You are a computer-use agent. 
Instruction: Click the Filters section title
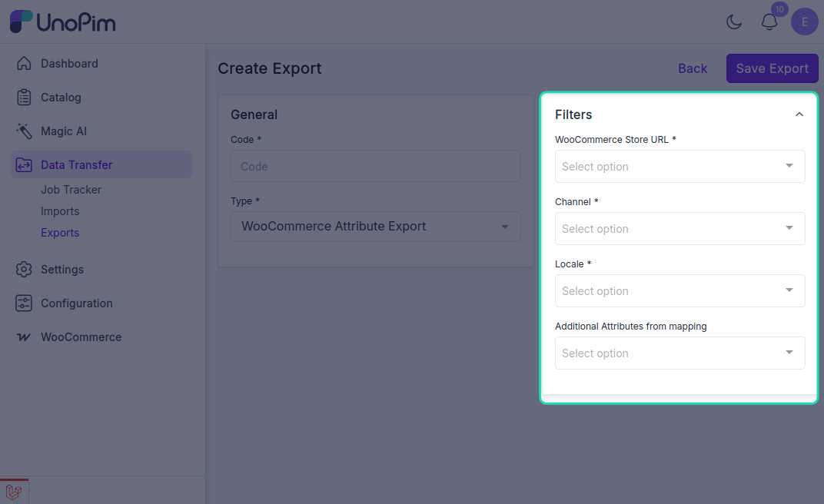pyautogui.click(x=573, y=114)
